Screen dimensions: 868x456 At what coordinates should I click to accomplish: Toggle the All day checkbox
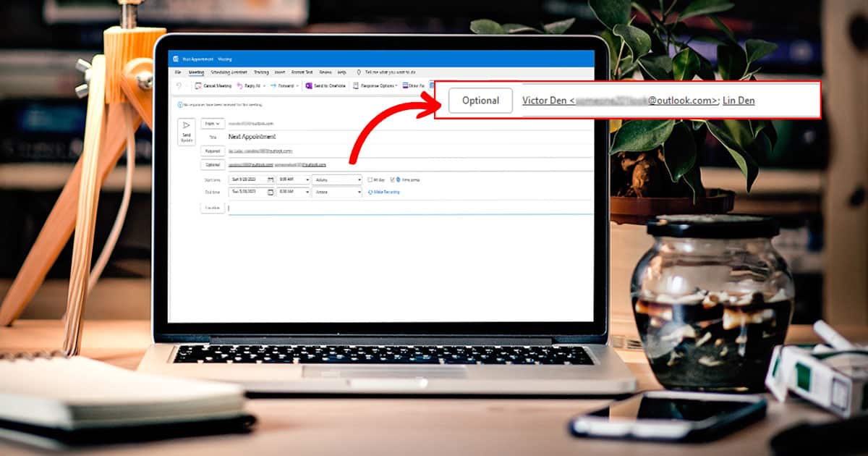(x=370, y=179)
